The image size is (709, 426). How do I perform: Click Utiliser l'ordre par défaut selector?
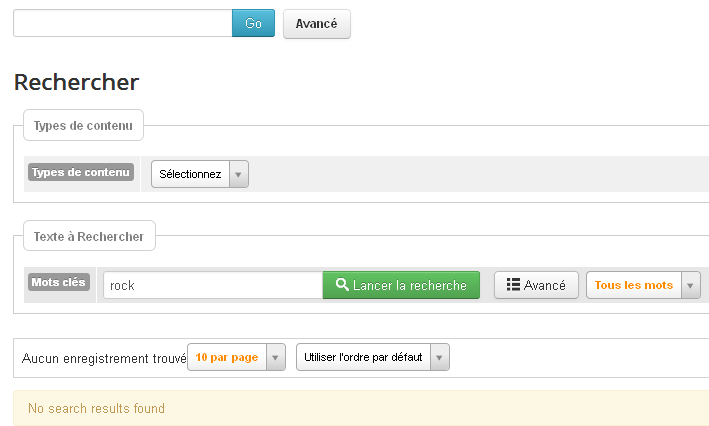pos(363,357)
